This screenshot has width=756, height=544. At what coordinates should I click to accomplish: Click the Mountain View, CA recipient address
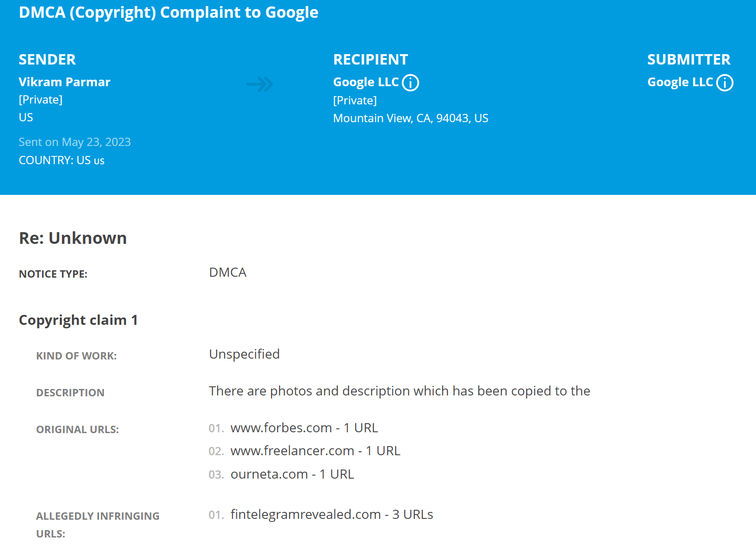(x=410, y=118)
